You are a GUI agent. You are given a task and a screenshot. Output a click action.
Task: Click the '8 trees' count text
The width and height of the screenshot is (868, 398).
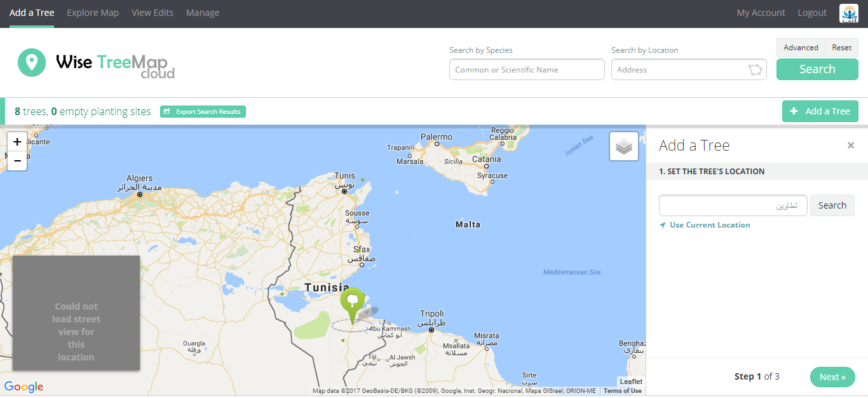pyautogui.click(x=31, y=111)
